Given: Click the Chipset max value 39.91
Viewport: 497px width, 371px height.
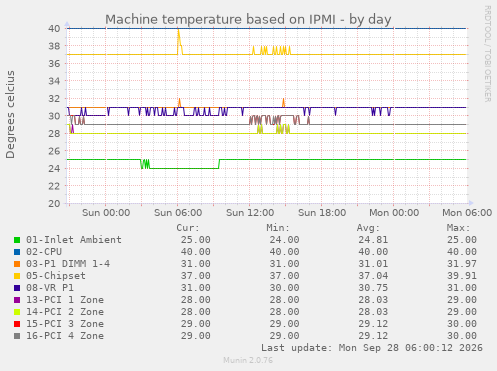Looking at the screenshot, I should tap(462, 276).
